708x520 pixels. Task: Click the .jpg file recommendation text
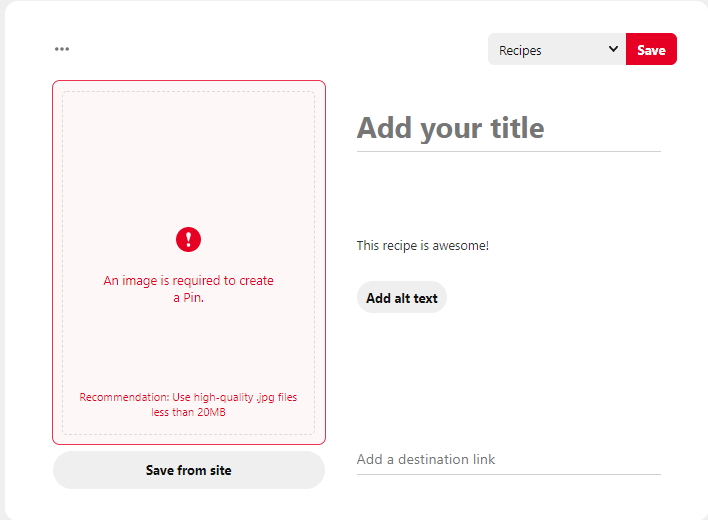188,397
